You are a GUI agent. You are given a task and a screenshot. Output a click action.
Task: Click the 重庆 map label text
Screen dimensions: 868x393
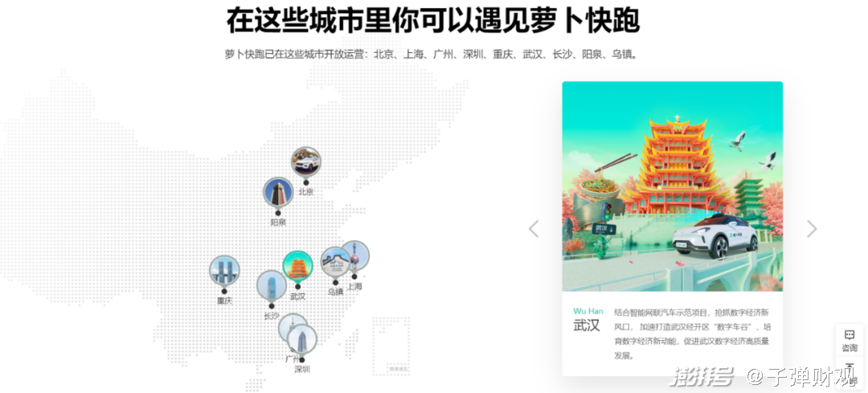(x=225, y=301)
